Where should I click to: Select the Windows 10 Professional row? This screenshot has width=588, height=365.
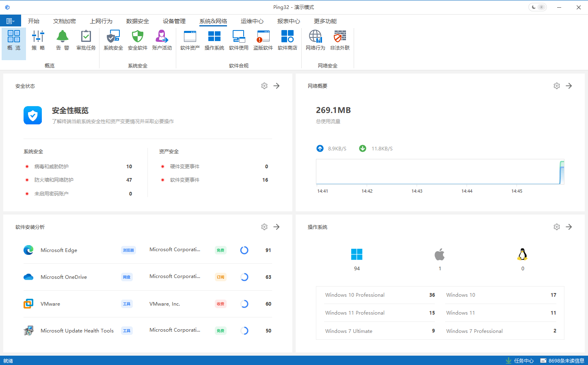[380, 295]
